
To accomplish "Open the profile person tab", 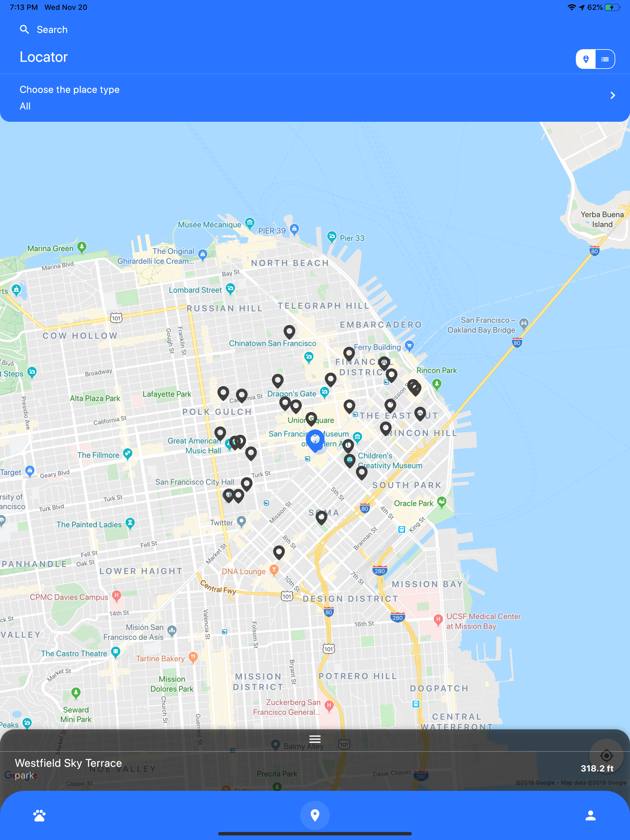I will tap(591, 815).
